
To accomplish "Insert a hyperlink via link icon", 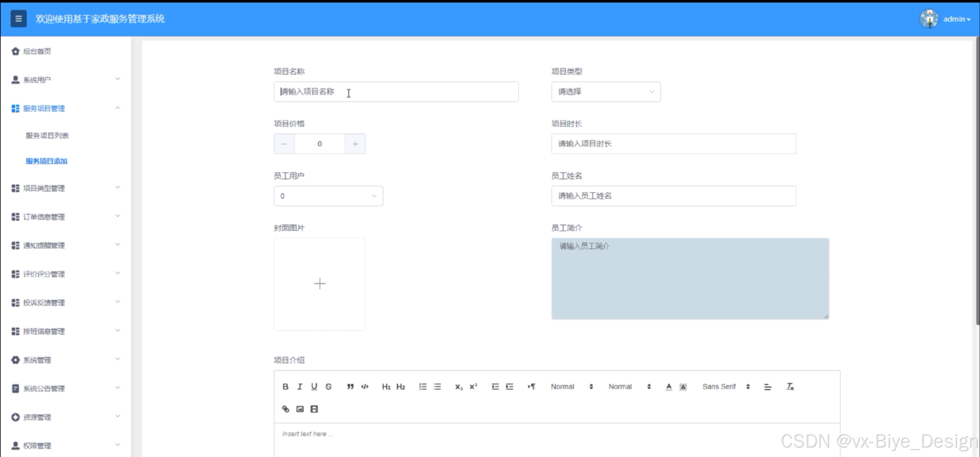I will tap(285, 409).
